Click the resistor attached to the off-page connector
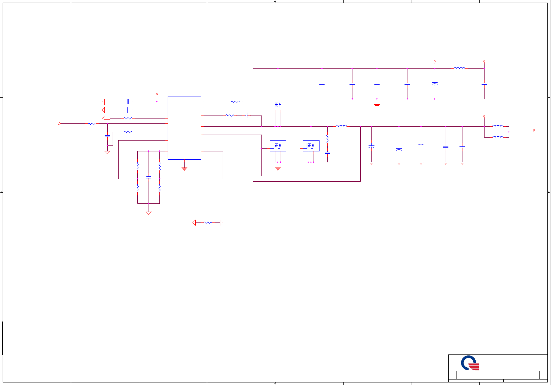Viewport: 555px width, 392px height. point(128,118)
